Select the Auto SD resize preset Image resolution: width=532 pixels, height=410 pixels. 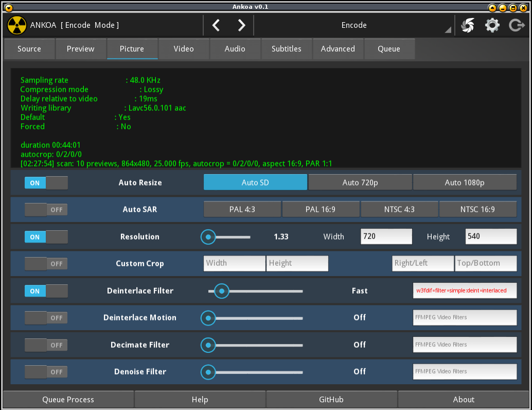click(x=255, y=182)
